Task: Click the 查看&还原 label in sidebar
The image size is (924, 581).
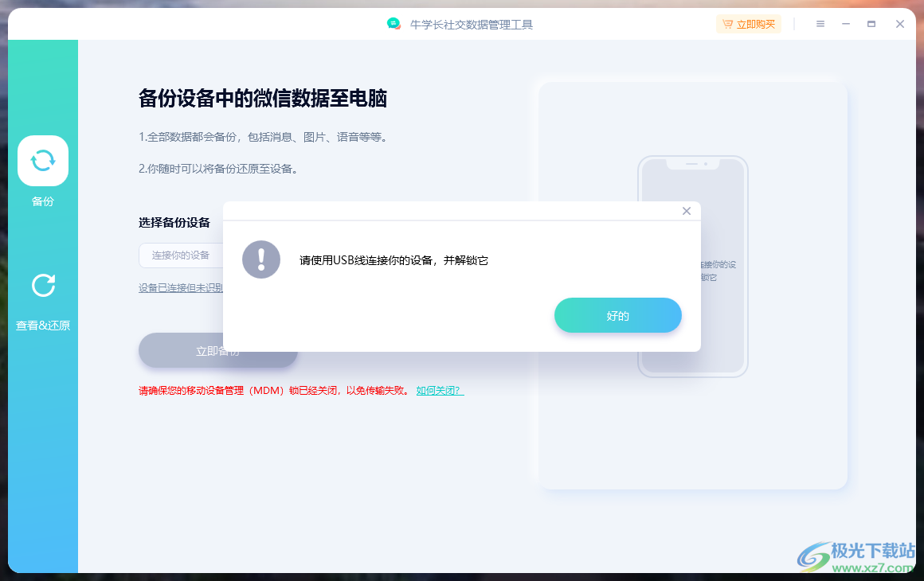Action: (43, 326)
